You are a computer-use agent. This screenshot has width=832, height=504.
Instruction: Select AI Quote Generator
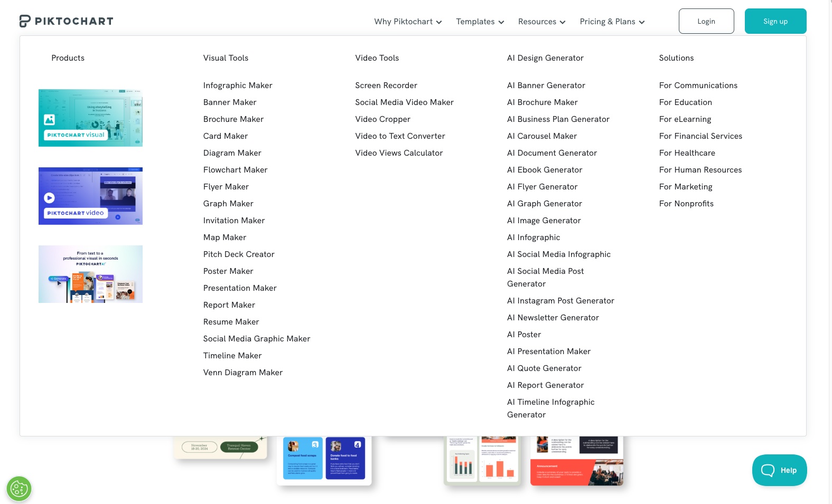click(x=544, y=368)
